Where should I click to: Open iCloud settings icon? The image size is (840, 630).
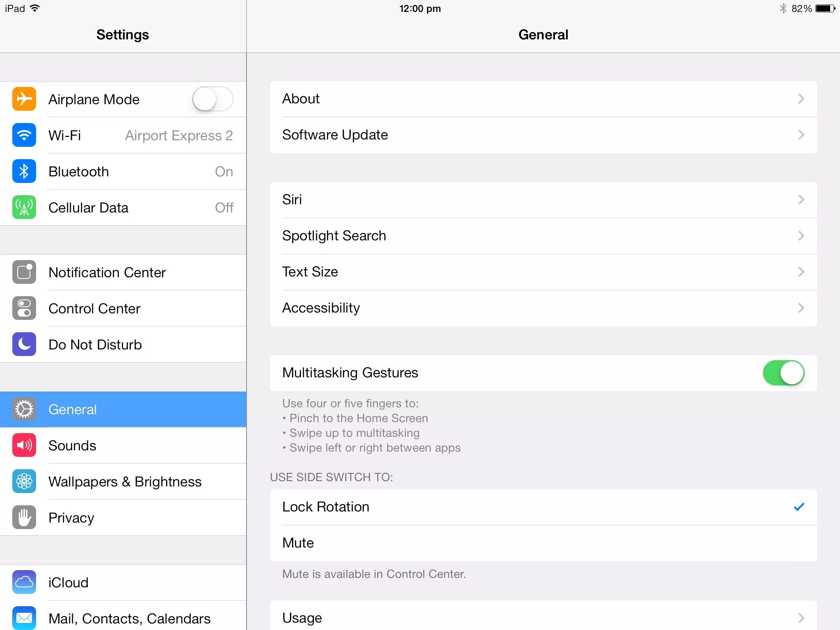click(23, 582)
